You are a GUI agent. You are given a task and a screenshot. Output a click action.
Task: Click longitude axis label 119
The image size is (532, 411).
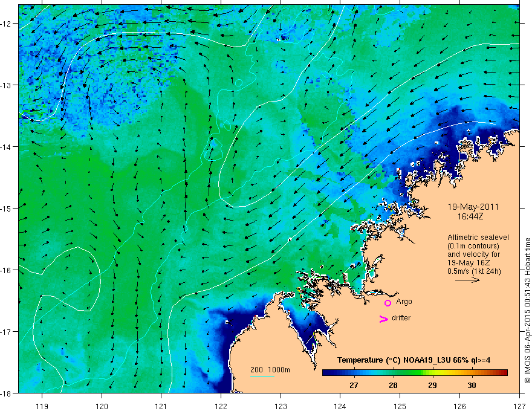tap(42, 401)
